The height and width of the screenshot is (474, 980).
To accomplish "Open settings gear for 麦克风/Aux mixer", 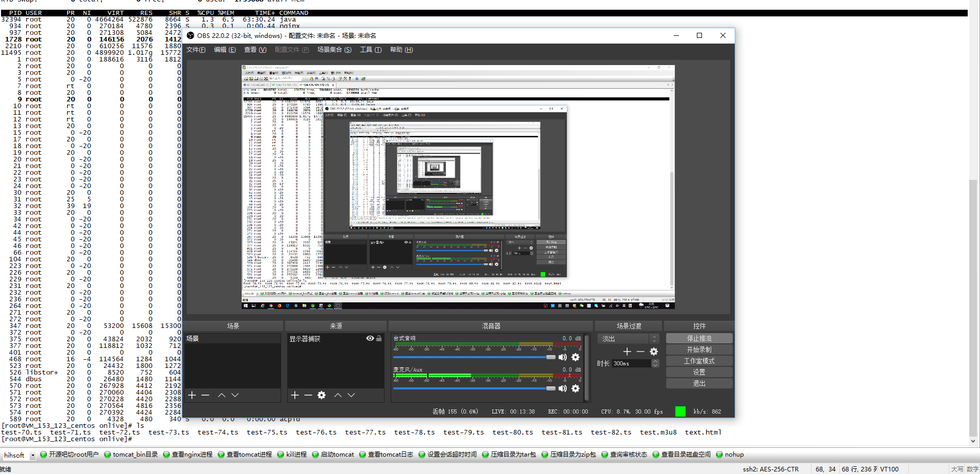I will pos(576,388).
